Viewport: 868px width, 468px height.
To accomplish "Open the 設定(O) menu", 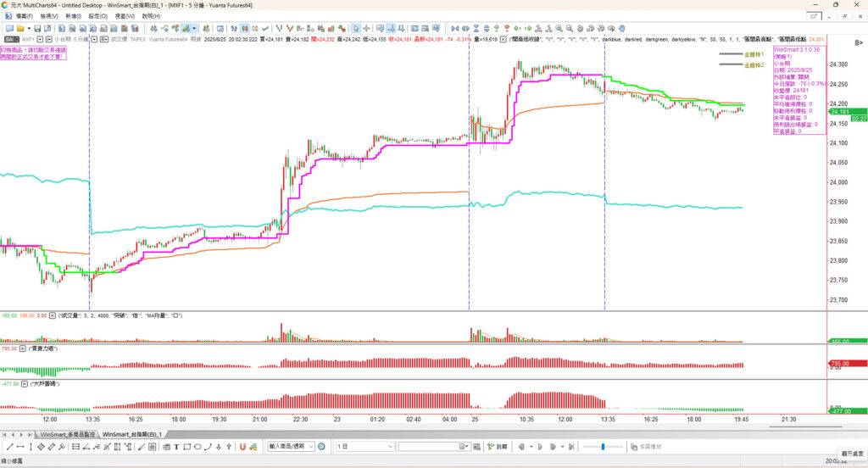I will pyautogui.click(x=98, y=16).
